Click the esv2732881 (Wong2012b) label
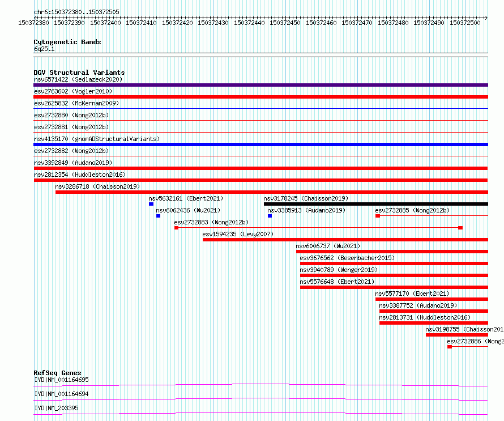504x421 pixels. 71,127
